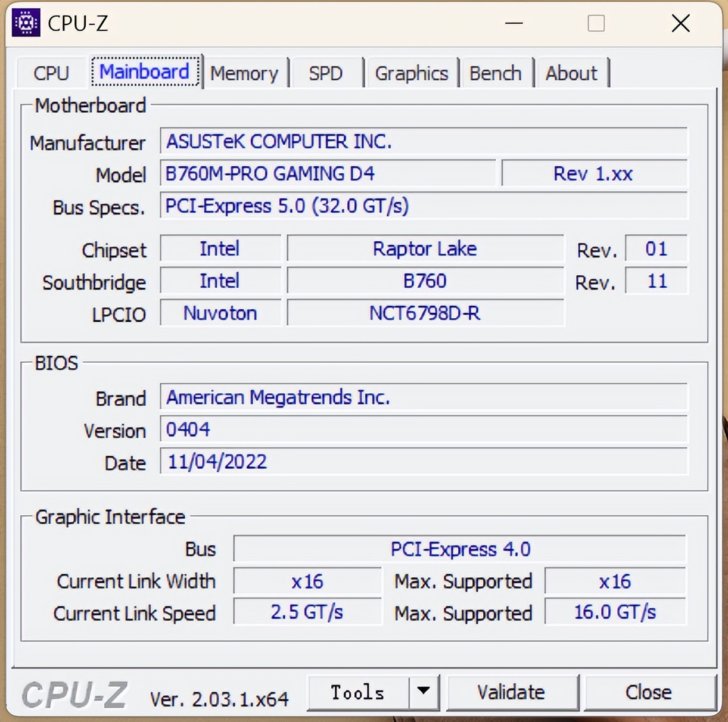
Task: Click the Tools button
Action: coord(357,692)
